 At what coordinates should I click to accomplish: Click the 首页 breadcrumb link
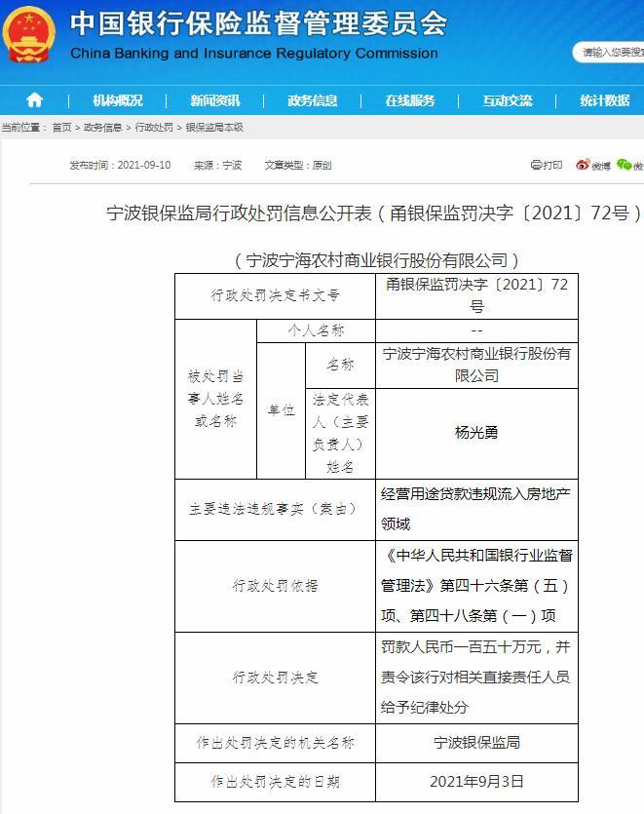pos(61,127)
